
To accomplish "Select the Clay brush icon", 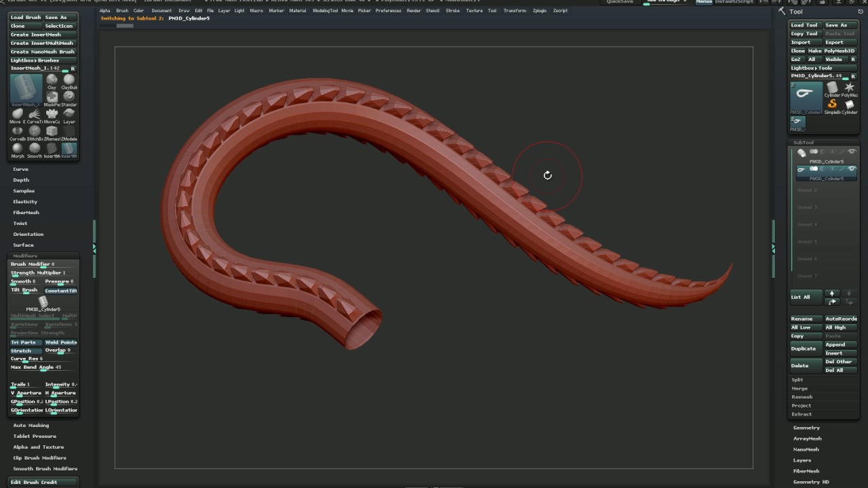I will 52,80.
